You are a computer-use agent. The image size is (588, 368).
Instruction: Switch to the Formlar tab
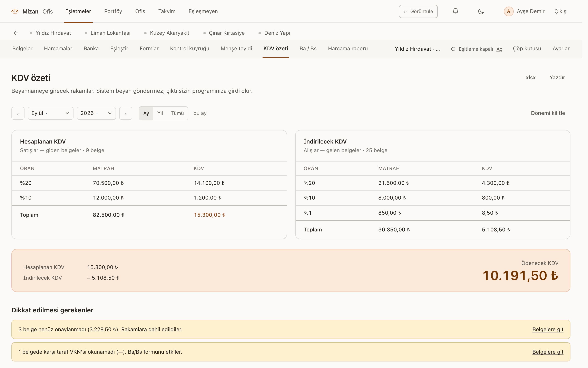(149, 49)
